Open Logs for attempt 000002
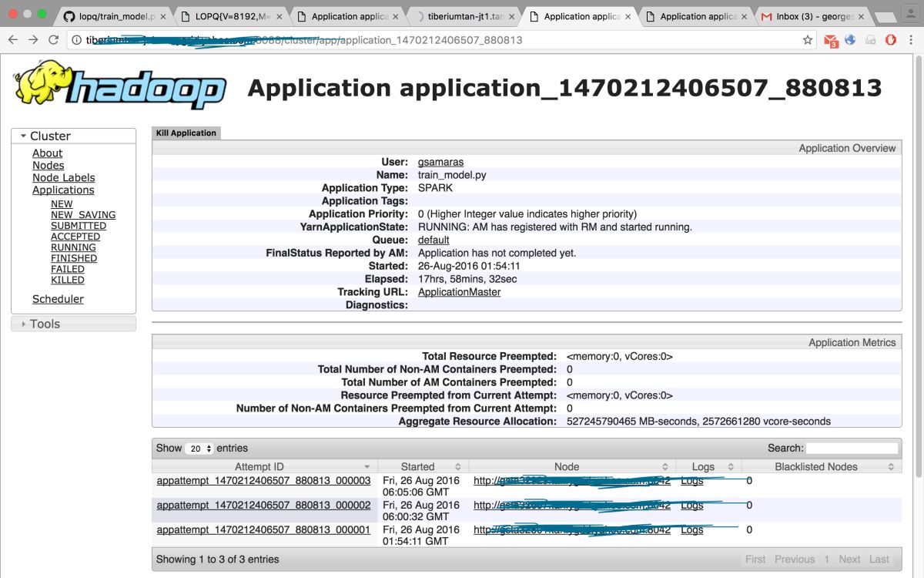924x578 pixels. (x=692, y=505)
